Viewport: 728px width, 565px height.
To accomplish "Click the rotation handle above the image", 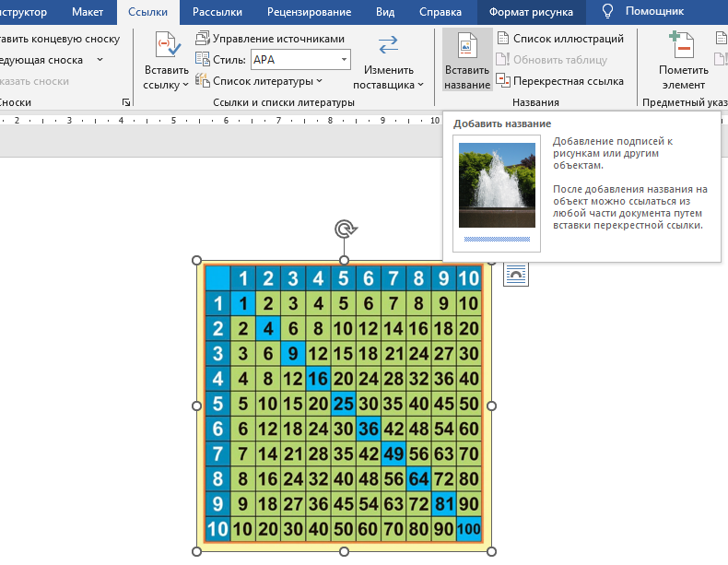I will tap(345, 230).
